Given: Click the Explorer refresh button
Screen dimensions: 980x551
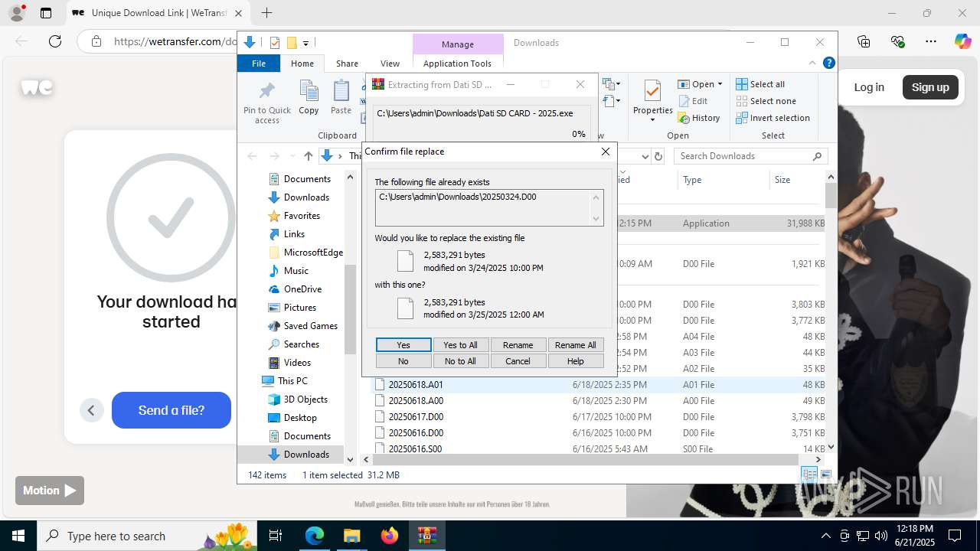Looking at the screenshot, I should coord(658,156).
